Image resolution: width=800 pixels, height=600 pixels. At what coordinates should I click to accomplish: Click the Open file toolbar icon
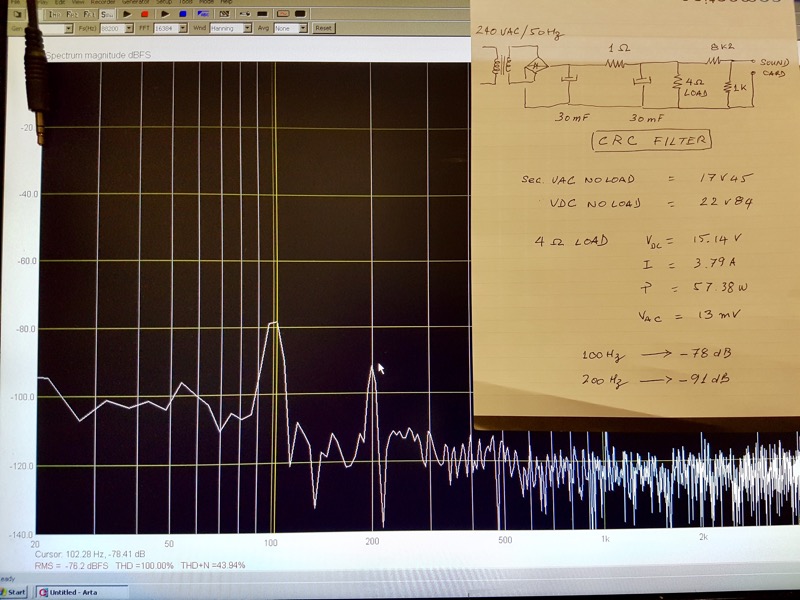pyautogui.click(x=17, y=14)
